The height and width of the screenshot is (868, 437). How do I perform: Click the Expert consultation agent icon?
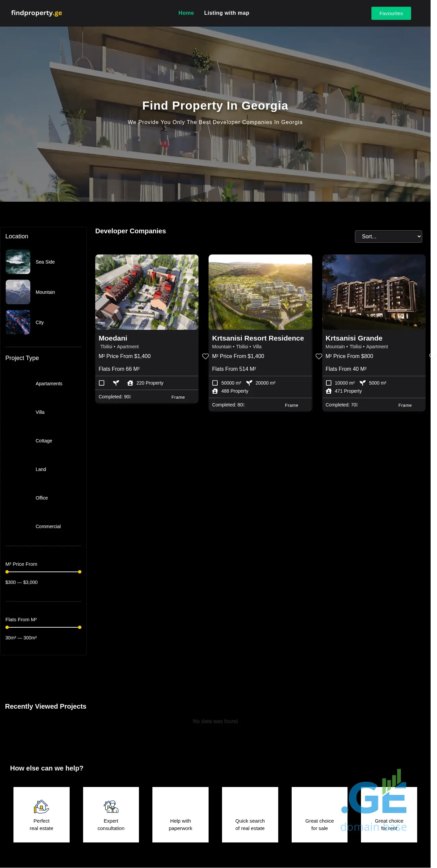111,806
